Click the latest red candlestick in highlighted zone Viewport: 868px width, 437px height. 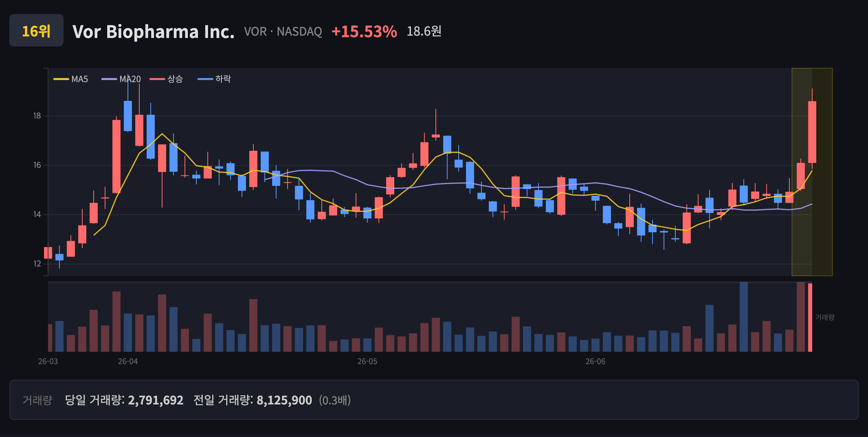pos(812,132)
